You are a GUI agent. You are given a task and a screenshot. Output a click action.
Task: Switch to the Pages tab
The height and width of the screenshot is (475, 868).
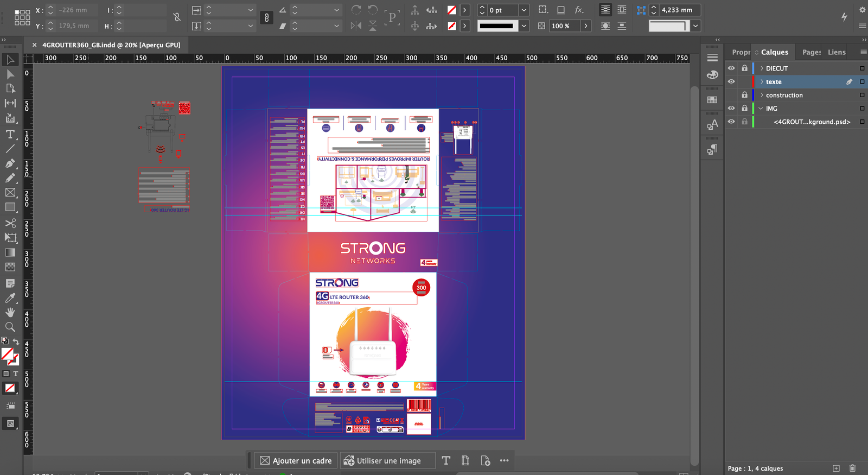pos(811,52)
